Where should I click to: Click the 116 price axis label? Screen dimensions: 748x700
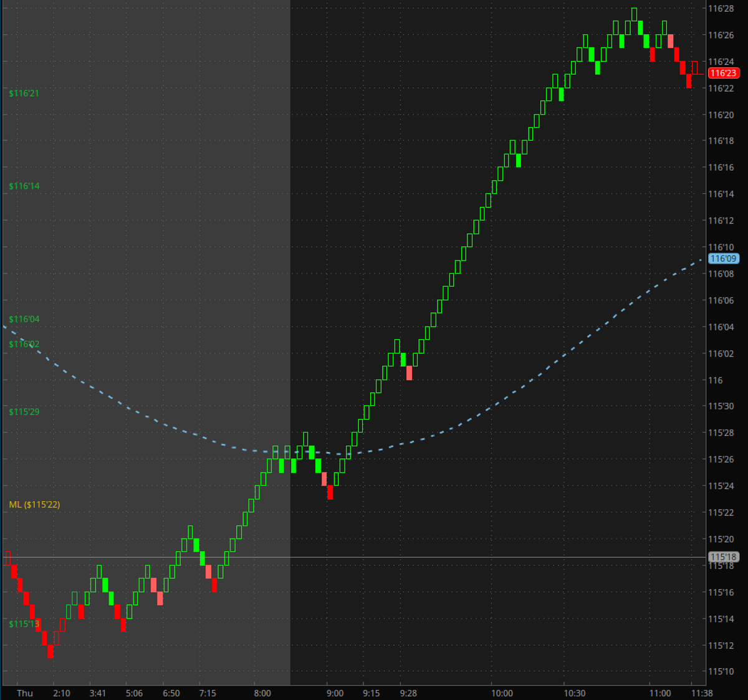pos(716,380)
